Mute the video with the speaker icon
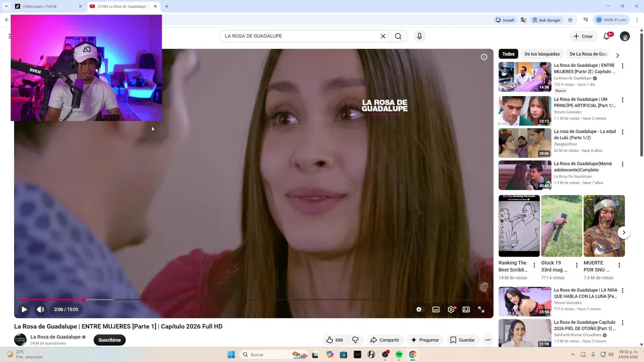This screenshot has height=362, width=644. click(41, 309)
